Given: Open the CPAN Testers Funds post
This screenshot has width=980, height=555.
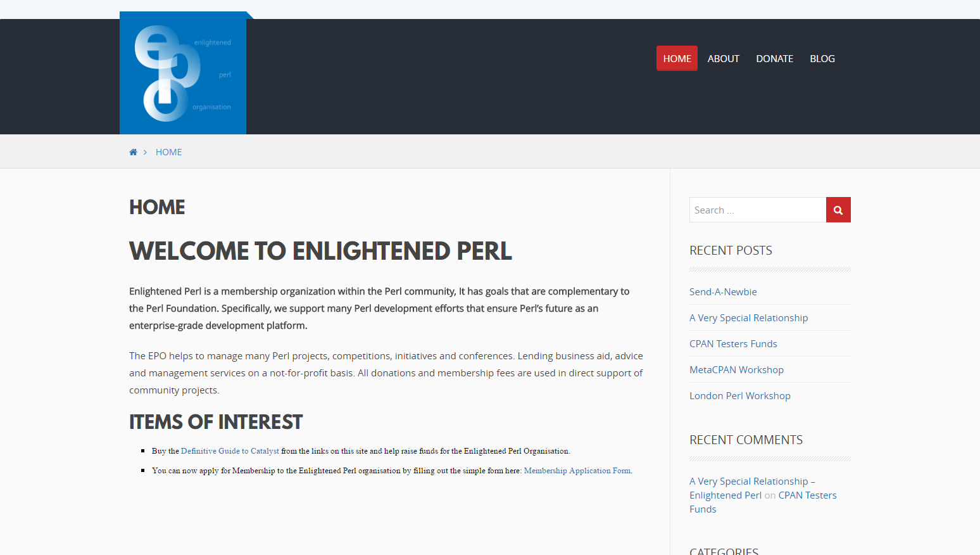Looking at the screenshot, I should tap(733, 343).
